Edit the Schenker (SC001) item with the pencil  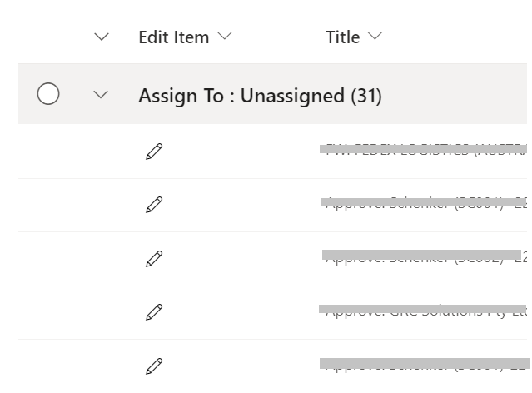point(154,205)
